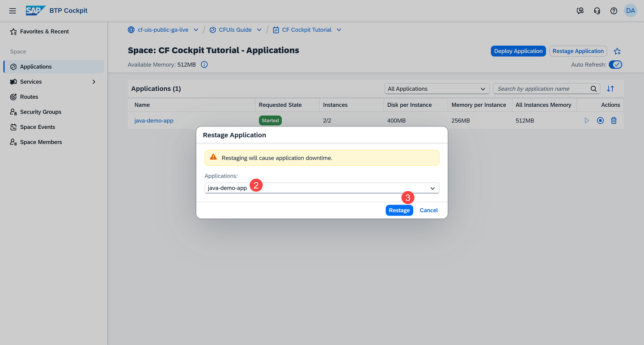Viewport: 644px width, 345px height.
Task: Open the cf-uis-public-ga-live breadcrumb link
Action: click(163, 30)
